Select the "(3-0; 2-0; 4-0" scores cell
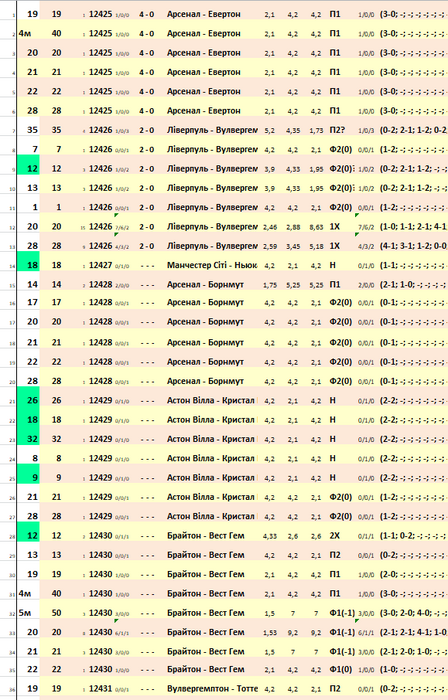The width and height of the screenshot is (448, 700). point(413,612)
